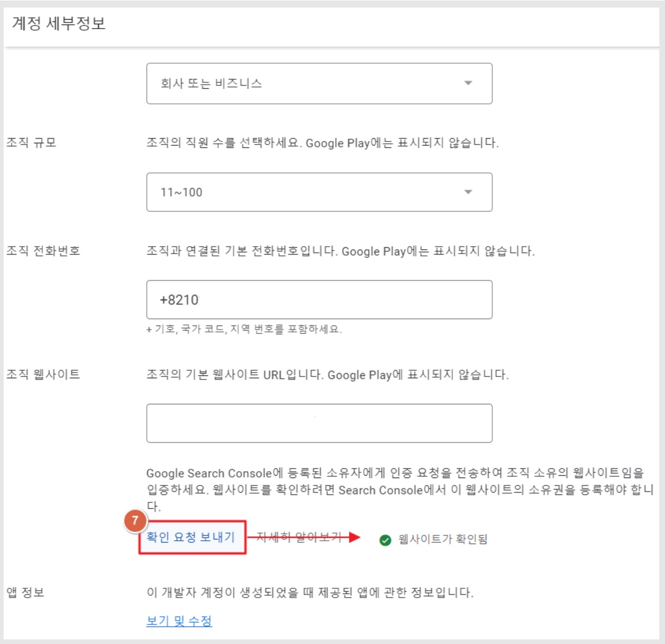Click the 조직 웹사이트 label
The image size is (665, 644).
point(43,374)
